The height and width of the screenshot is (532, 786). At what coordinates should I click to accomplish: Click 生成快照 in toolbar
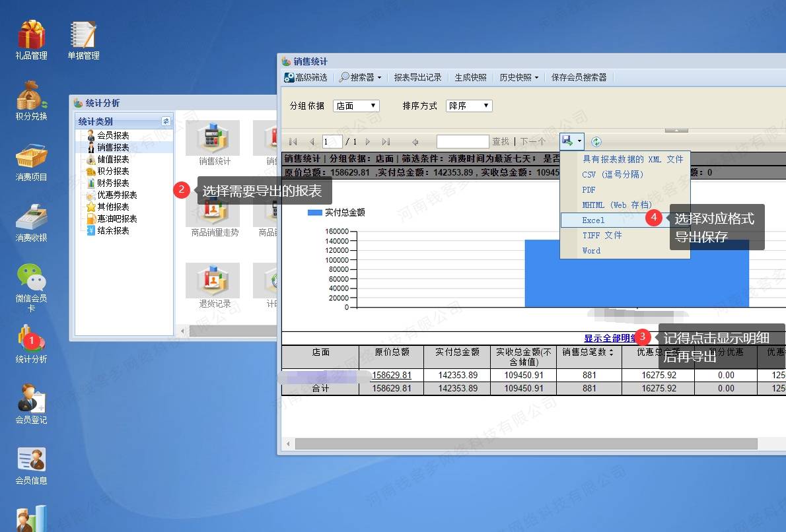(470, 77)
